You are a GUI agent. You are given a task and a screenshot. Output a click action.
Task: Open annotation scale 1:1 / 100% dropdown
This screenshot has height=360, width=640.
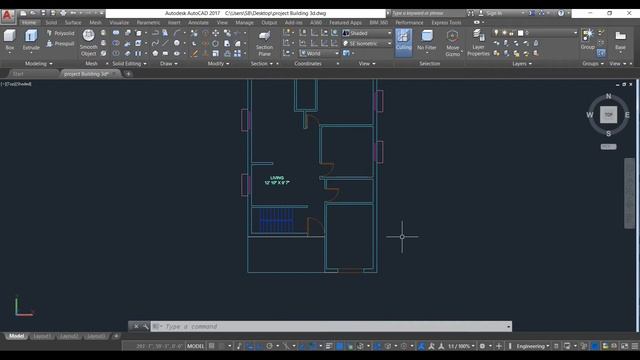(x=461, y=346)
